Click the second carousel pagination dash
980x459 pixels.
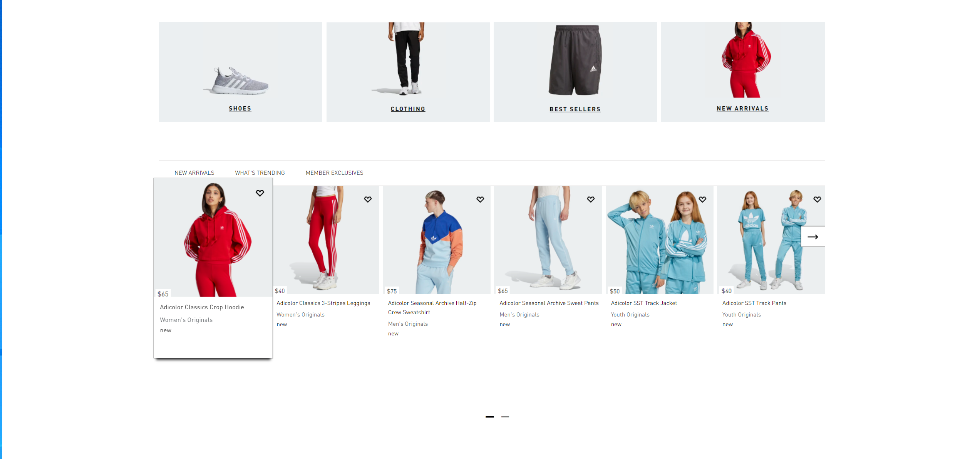click(506, 417)
